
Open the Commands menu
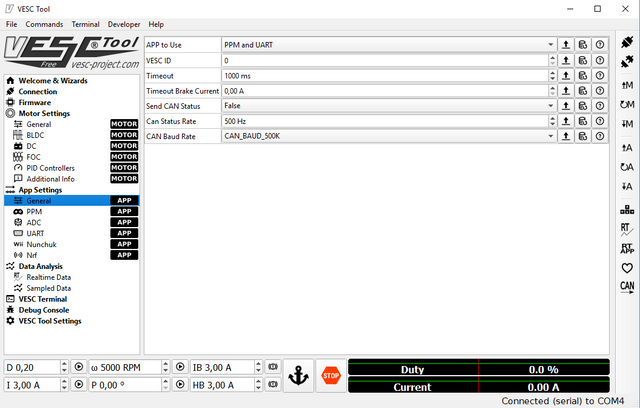pos(44,24)
